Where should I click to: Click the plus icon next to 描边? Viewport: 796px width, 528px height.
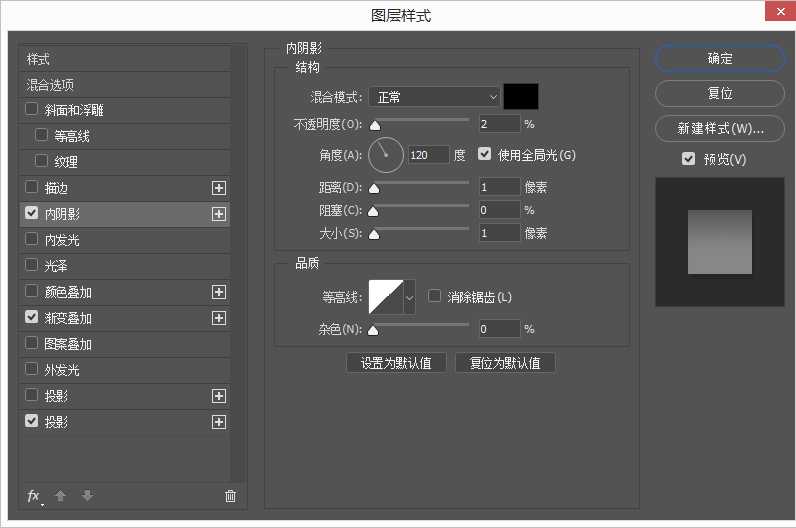click(x=219, y=188)
